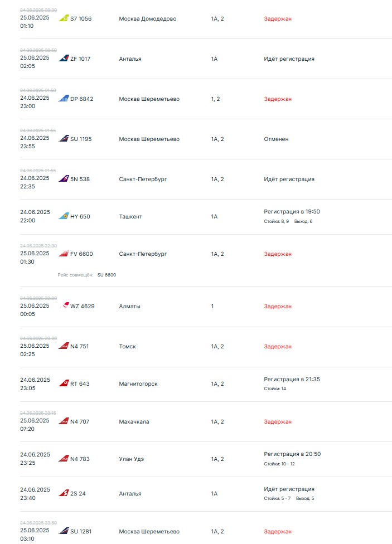
Task: Click the 2S 24 airline tail icon
Action: (64, 493)
